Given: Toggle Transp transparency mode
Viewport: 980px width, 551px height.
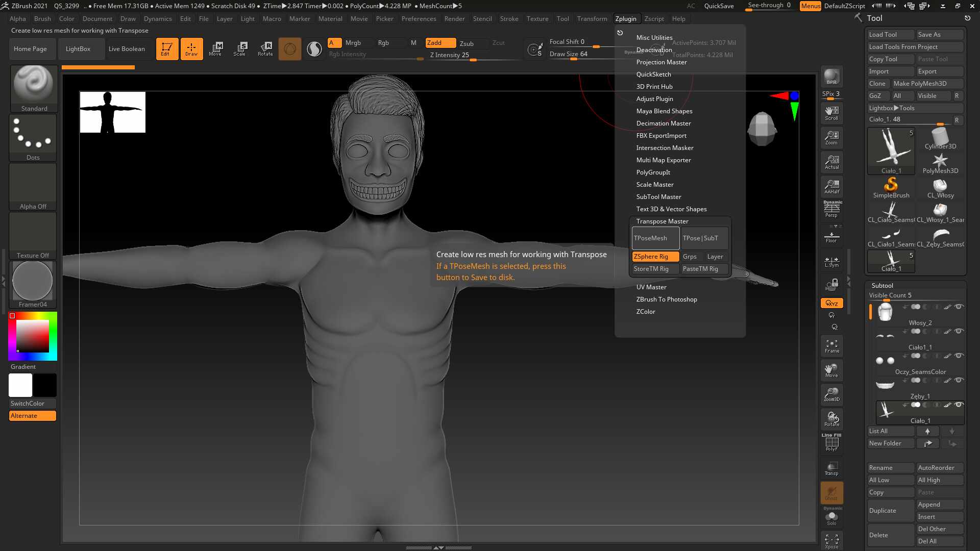Looking at the screenshot, I should (x=831, y=468).
